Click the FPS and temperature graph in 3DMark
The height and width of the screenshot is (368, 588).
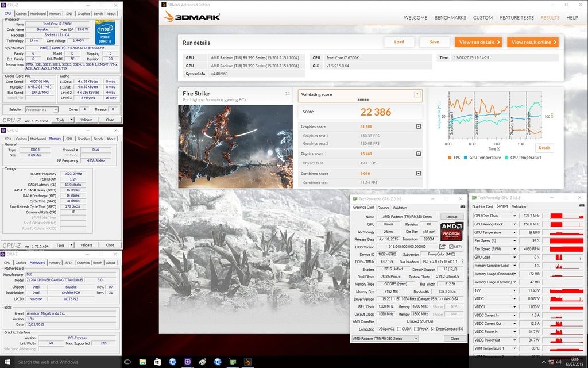click(496, 116)
